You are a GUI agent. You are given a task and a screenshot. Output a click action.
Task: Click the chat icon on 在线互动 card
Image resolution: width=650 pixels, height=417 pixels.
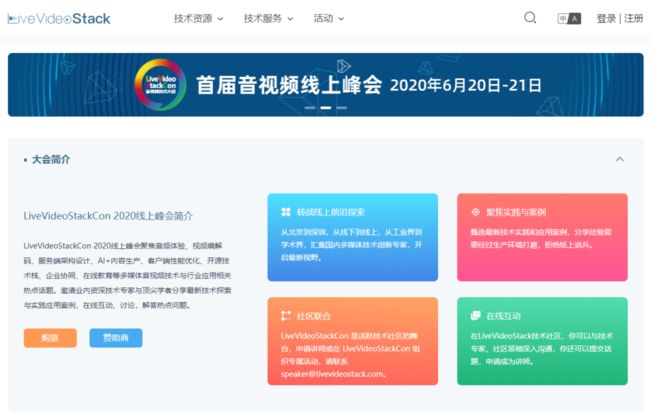tap(475, 316)
